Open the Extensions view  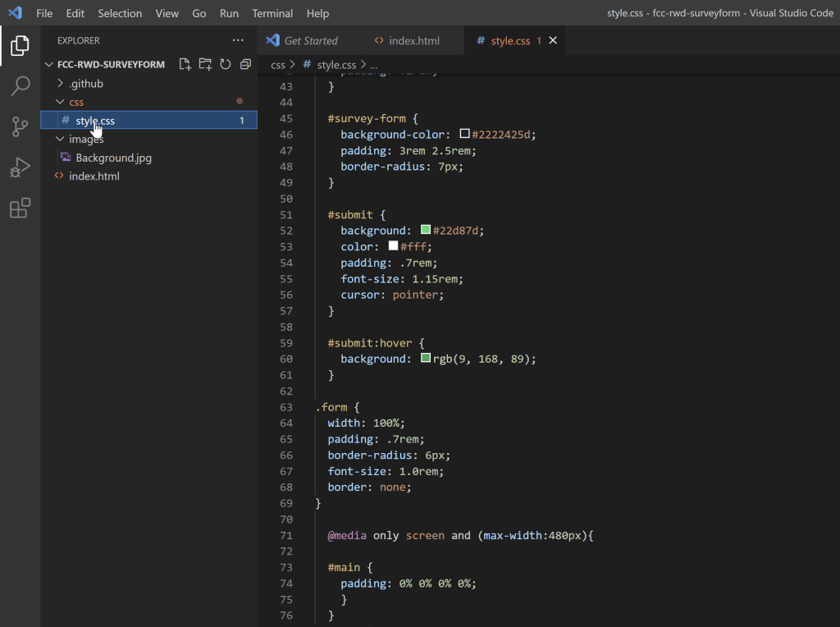[20, 208]
